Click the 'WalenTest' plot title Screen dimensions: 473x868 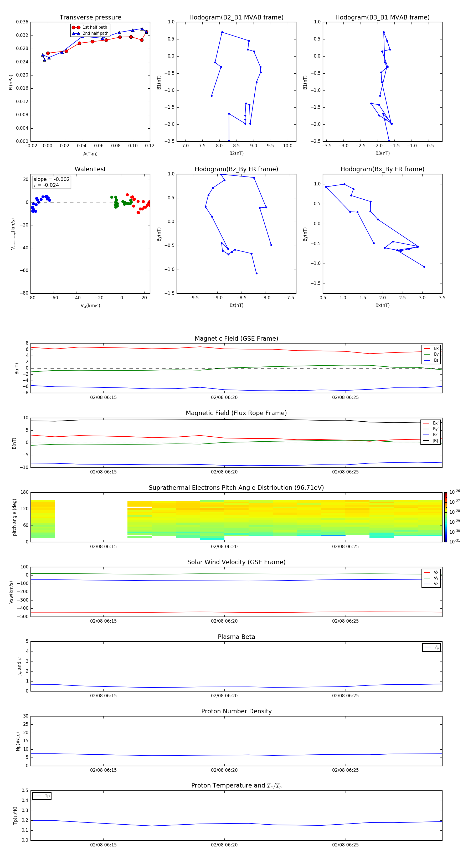tap(90, 169)
